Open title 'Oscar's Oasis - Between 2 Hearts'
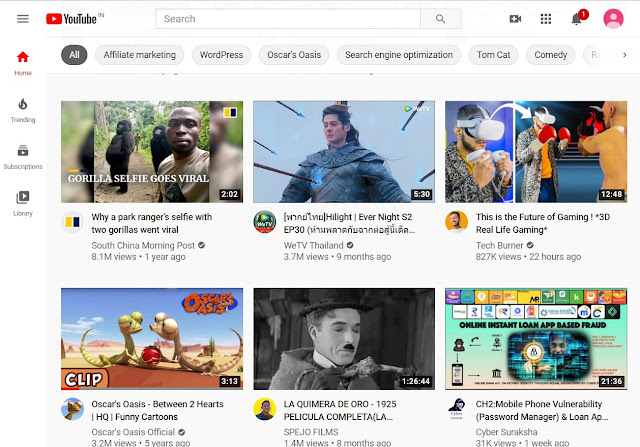Image resolution: width=640 pixels, height=447 pixels. [158, 410]
